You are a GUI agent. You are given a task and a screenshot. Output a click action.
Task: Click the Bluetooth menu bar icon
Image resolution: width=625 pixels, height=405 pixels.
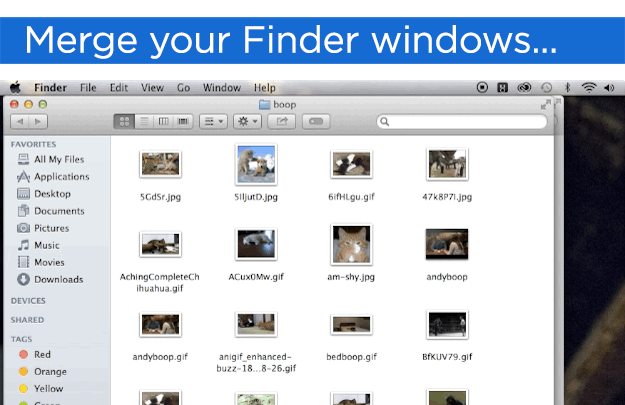pyautogui.click(x=568, y=87)
